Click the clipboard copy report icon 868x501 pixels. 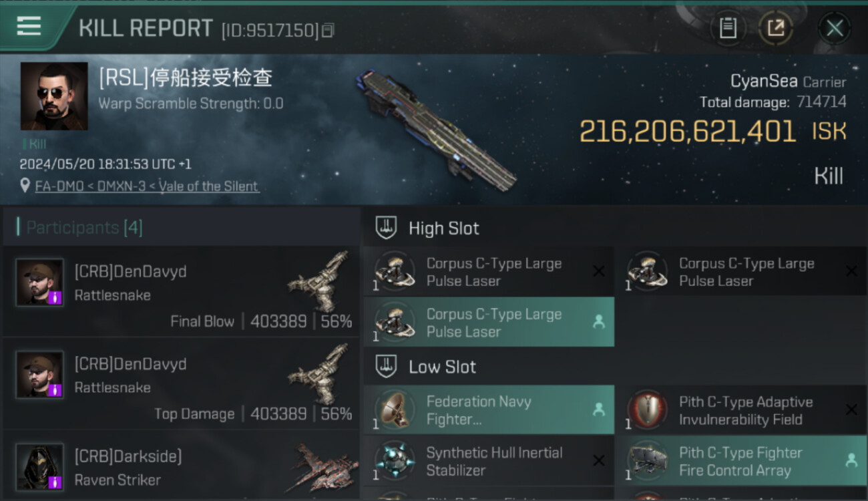coord(728,28)
